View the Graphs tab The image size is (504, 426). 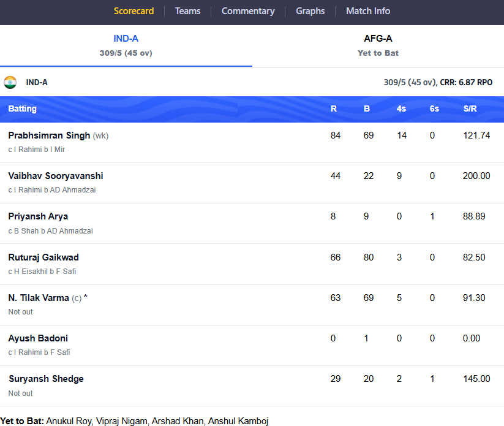pyautogui.click(x=310, y=11)
